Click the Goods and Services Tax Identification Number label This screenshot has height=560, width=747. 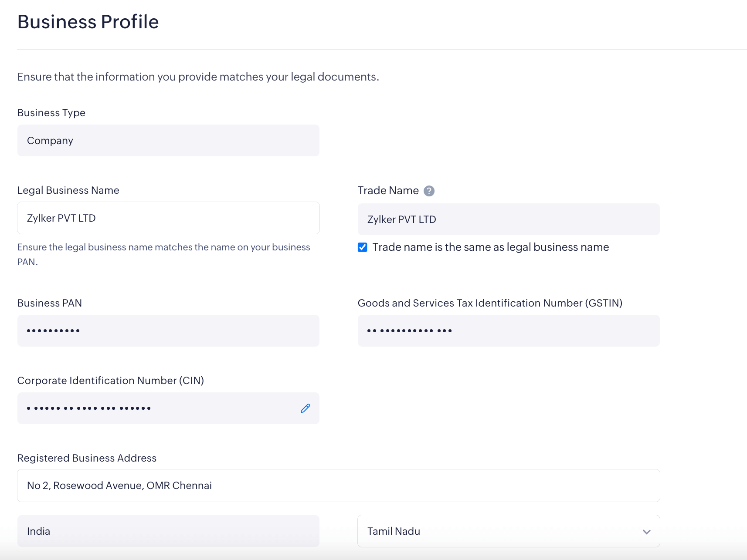(x=490, y=303)
